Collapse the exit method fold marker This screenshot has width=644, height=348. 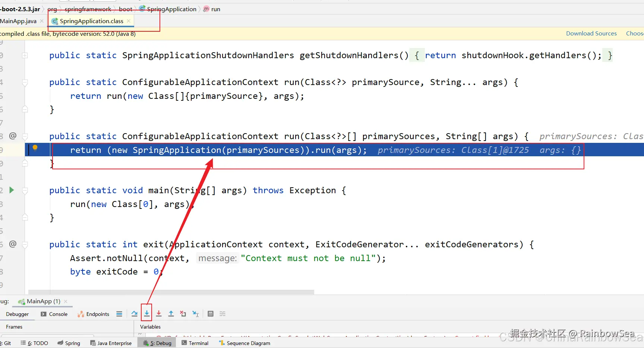(25, 244)
